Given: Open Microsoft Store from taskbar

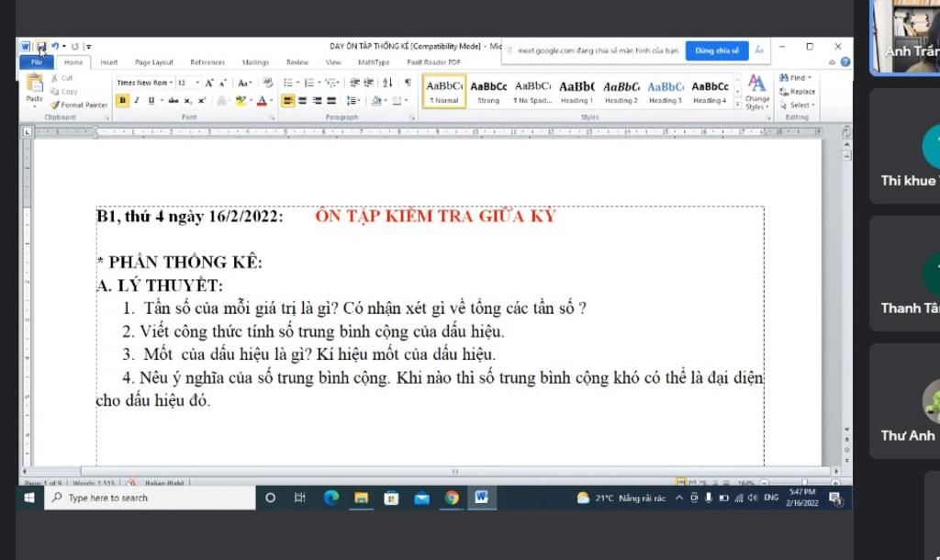Looking at the screenshot, I should click(391, 498).
